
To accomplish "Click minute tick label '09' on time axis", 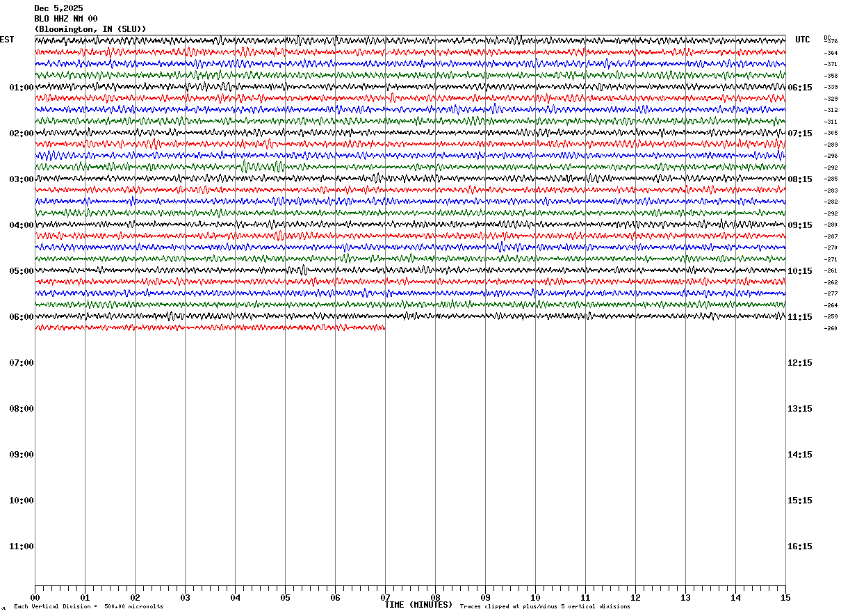I will coord(485,598).
